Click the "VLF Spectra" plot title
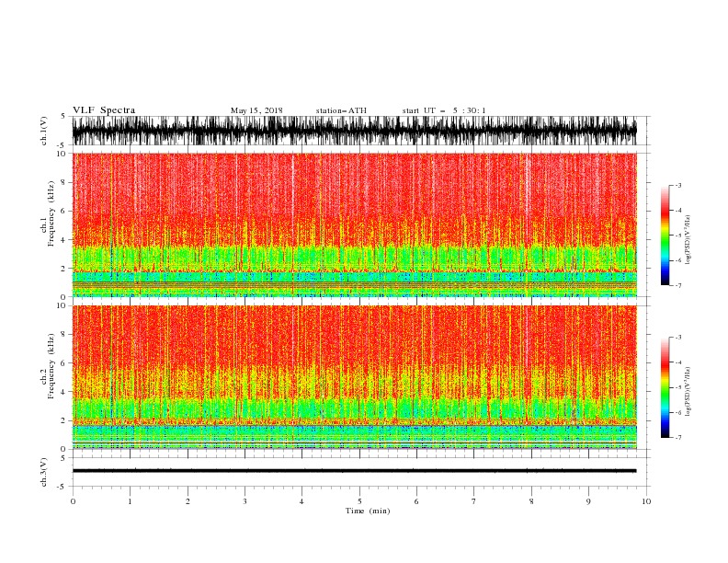This screenshot has width=728, height=563. (x=104, y=110)
